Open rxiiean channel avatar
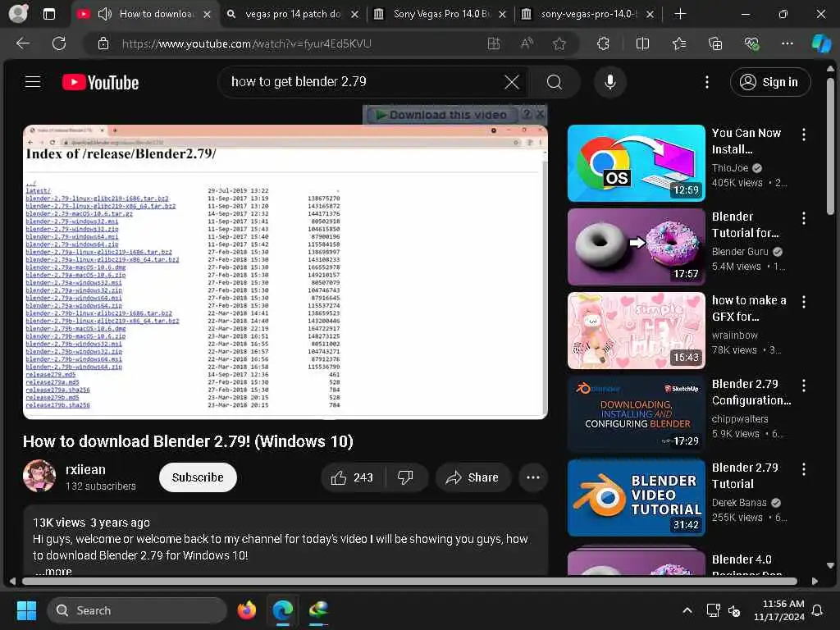 pos(39,476)
